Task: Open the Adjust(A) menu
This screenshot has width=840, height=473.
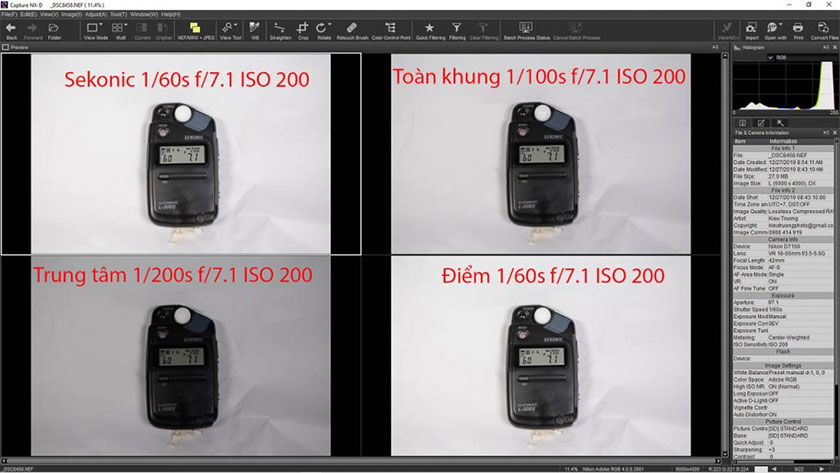Action: click(96, 14)
